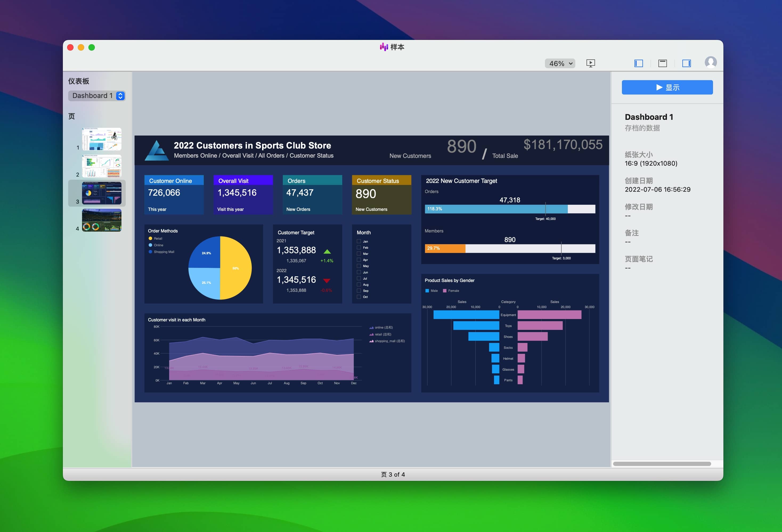Click the 页 3 of 4 status text

point(393,474)
